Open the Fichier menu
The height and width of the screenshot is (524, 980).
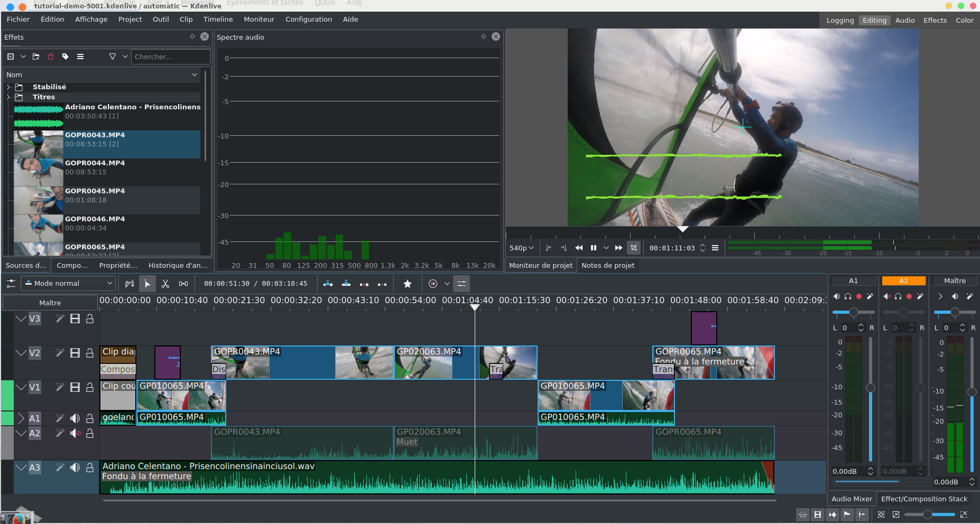[19, 20]
